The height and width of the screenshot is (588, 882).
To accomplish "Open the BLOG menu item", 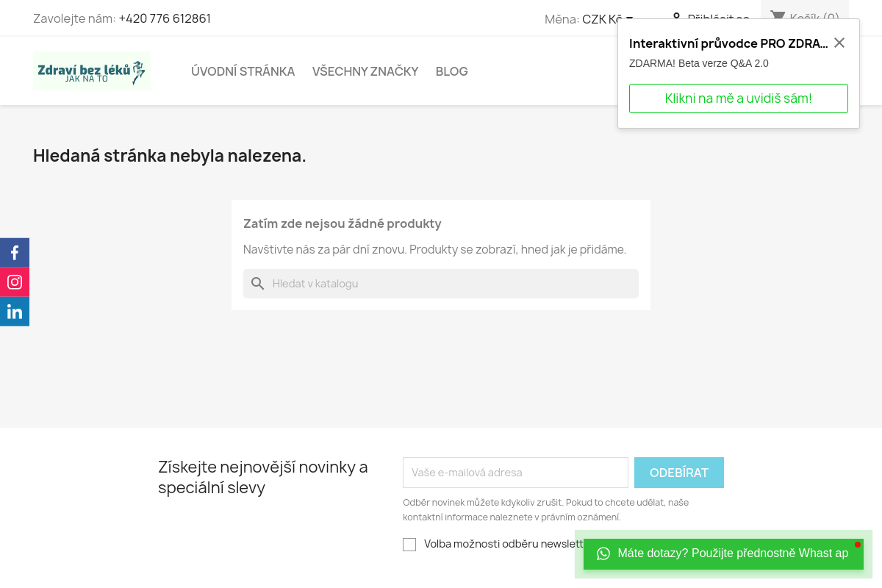I will coord(452,71).
